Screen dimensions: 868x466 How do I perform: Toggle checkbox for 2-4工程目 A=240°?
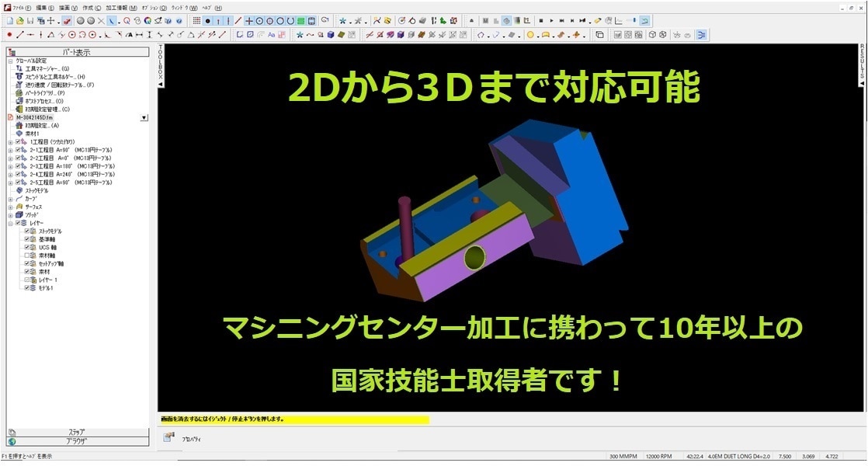coord(18,174)
